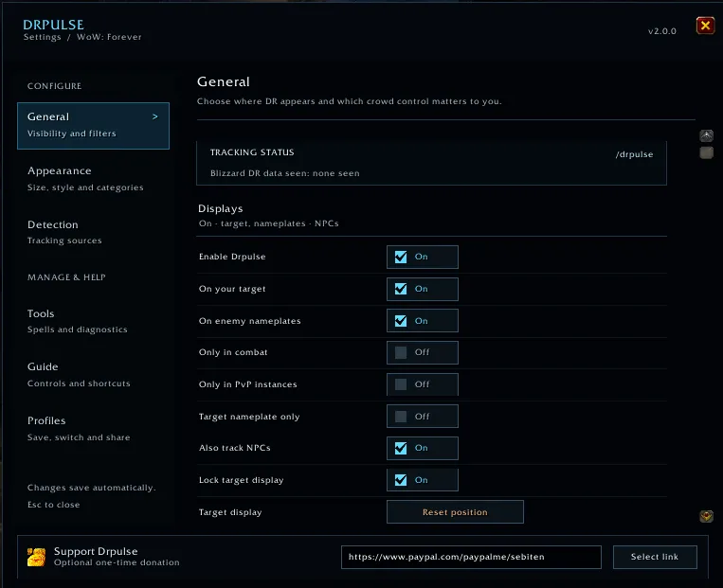Click the 'Settings / WoW: Forever' breadcrumb
The height and width of the screenshot is (588, 723).
(x=82, y=37)
